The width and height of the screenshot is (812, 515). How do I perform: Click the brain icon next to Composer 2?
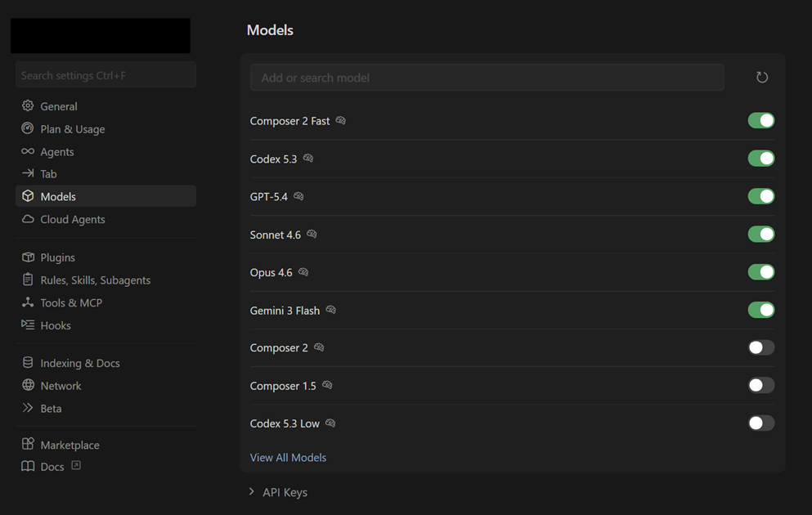point(319,347)
